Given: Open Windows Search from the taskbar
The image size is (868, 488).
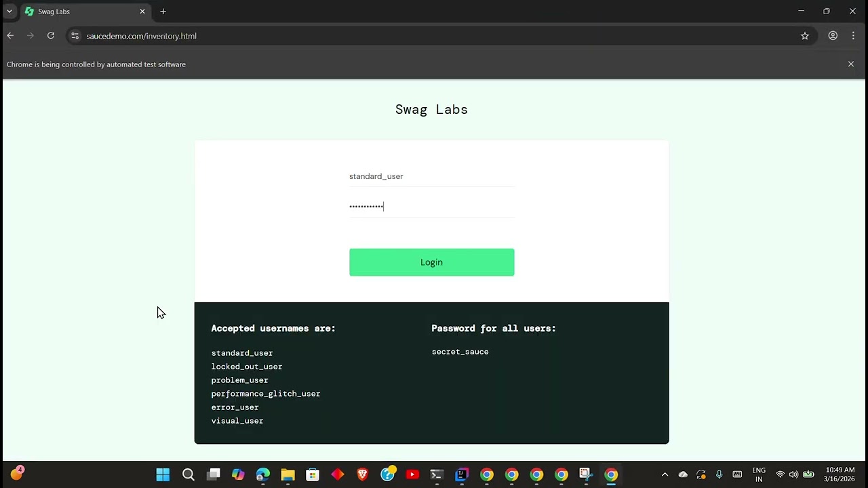Looking at the screenshot, I should pyautogui.click(x=189, y=474).
